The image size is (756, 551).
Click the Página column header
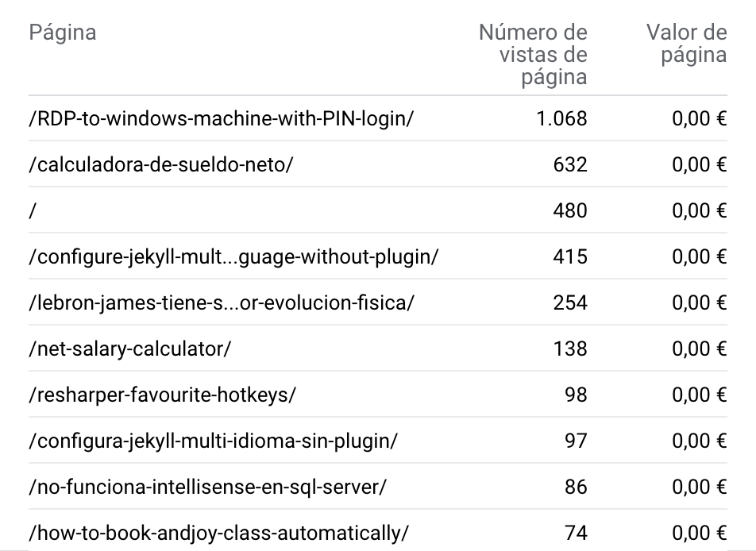[x=63, y=33]
